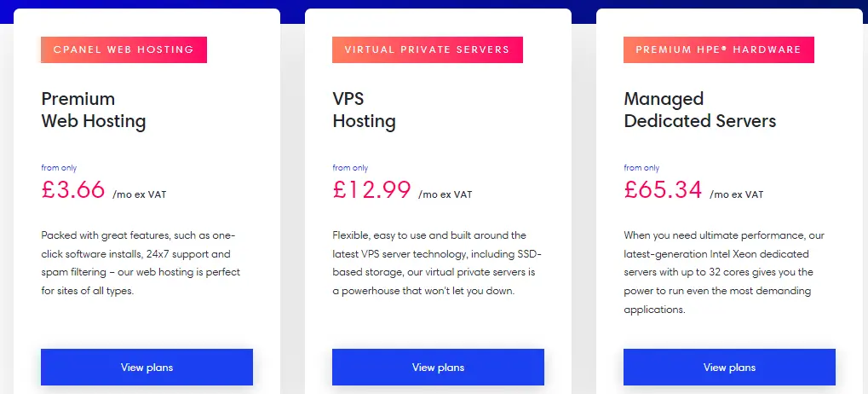Open the Managed Dedicated Servers heading

pos(699,110)
